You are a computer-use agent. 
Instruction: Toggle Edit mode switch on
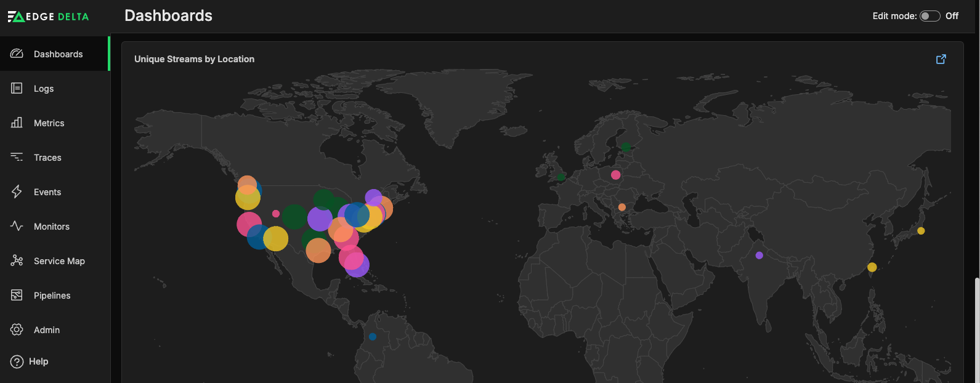[929, 16]
